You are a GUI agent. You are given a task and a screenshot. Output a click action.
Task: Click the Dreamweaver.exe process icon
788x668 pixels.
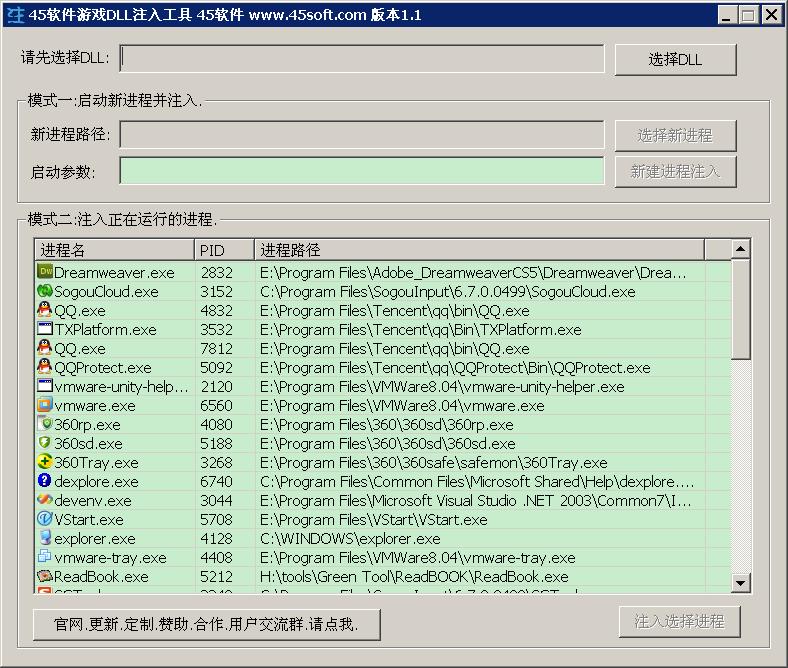(45, 272)
